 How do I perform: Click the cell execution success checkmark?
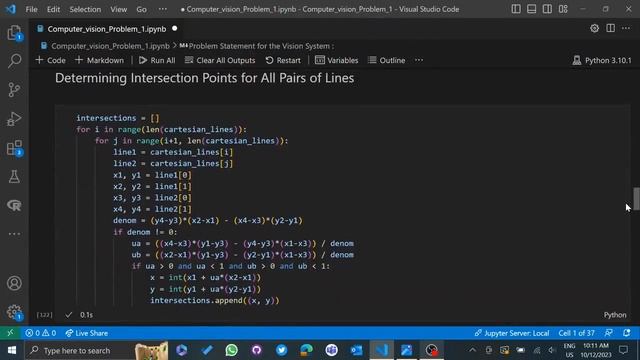pos(69,315)
